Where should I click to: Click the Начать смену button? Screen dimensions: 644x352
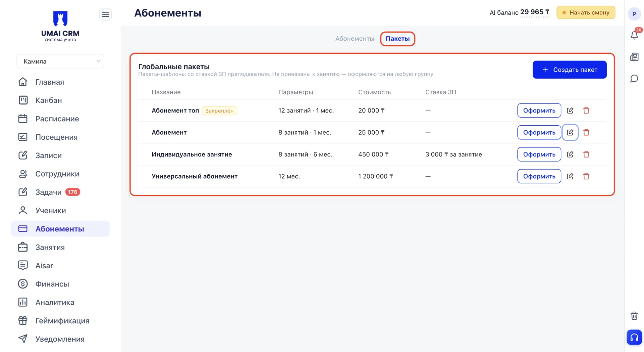(x=586, y=12)
